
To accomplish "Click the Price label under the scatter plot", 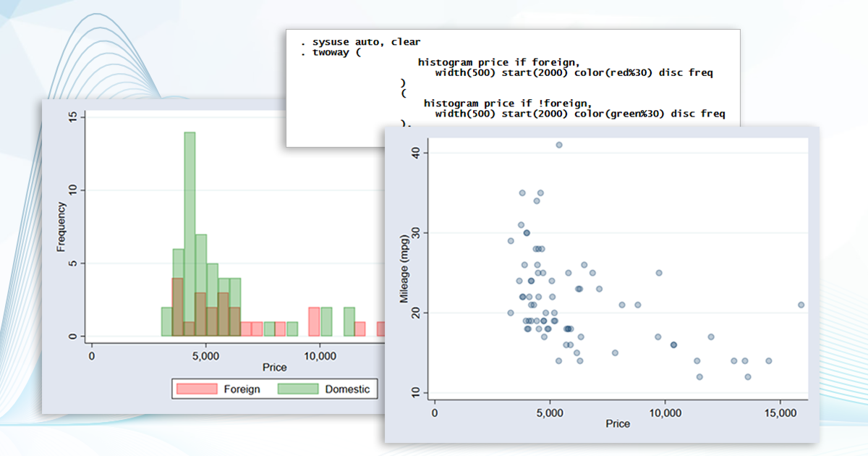I will coord(618,424).
